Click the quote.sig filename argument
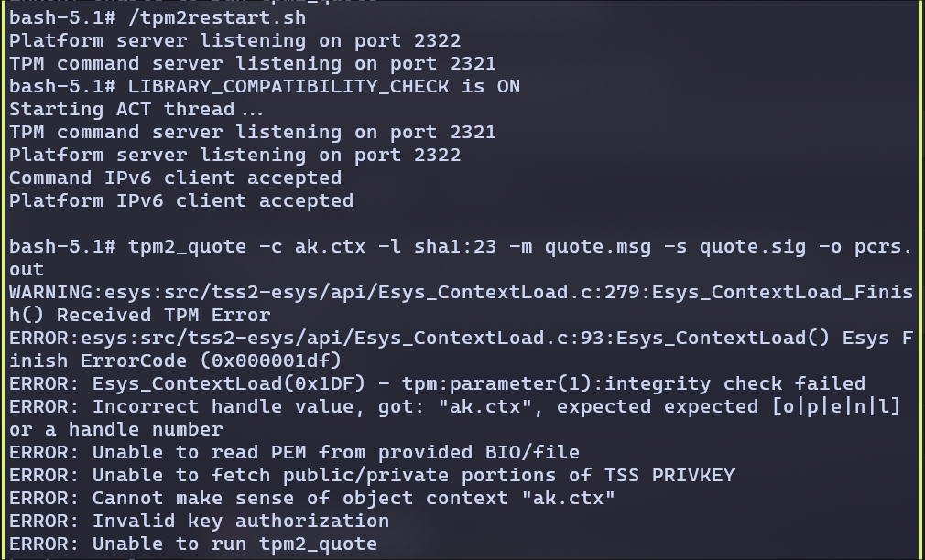925x560 pixels. point(752,246)
